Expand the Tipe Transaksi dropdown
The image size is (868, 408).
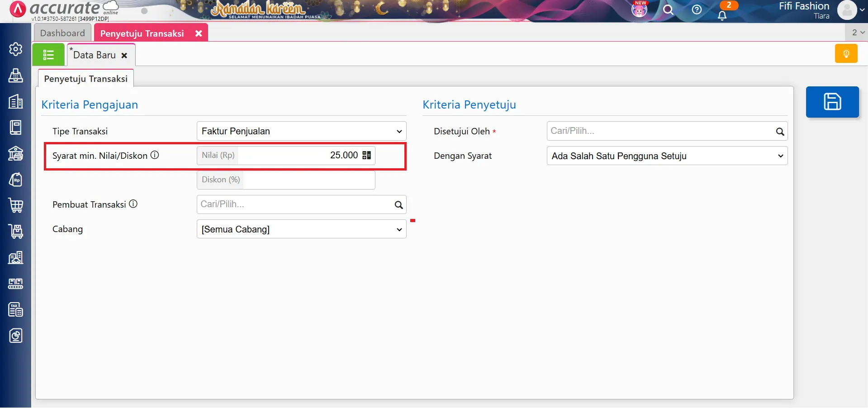(x=301, y=131)
